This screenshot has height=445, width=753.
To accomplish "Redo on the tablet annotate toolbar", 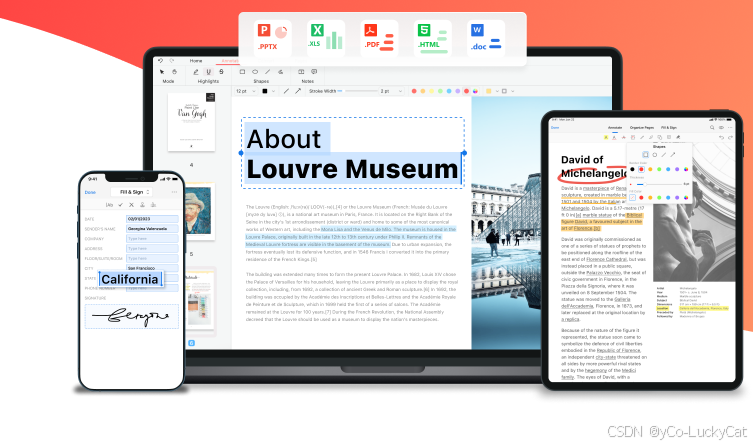I will click(x=730, y=138).
